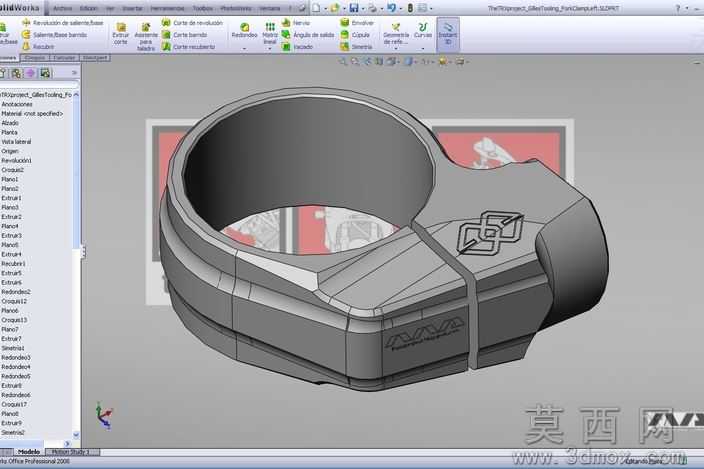Screen dimensions: 704x469
Task: Open the Undo dropdown arrow
Action: click(x=400, y=9)
